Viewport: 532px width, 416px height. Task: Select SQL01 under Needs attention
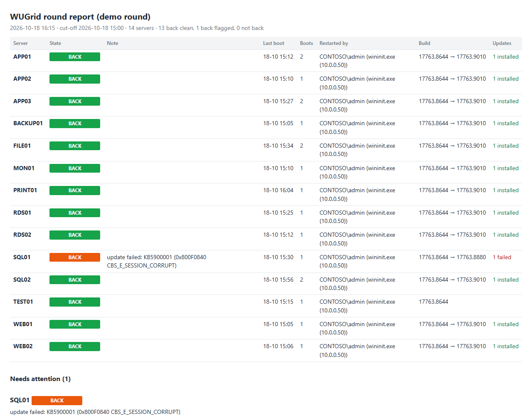[20, 400]
